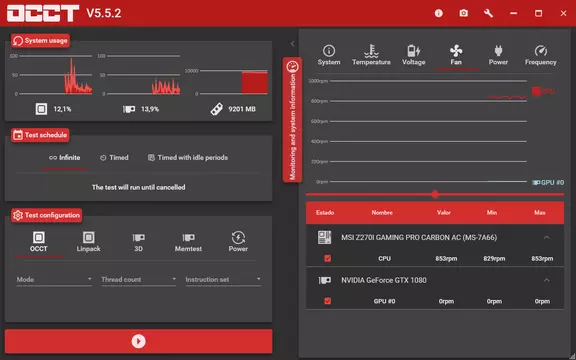Image resolution: width=576 pixels, height=360 pixels.
Task: Open the Thread count dropdown
Action: (138, 280)
